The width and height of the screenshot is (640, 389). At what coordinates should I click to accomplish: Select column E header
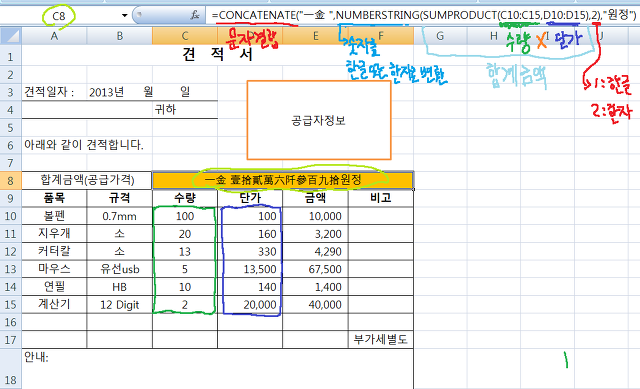pos(316,36)
